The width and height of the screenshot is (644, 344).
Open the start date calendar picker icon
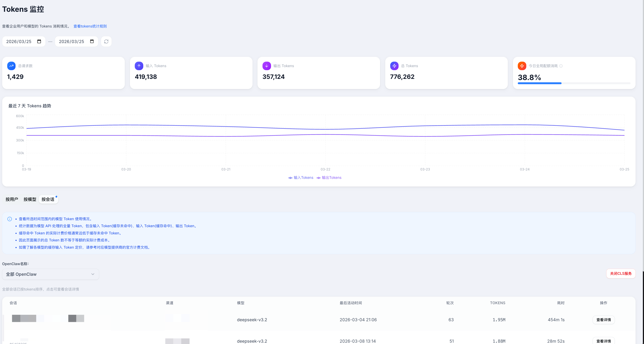click(x=39, y=42)
